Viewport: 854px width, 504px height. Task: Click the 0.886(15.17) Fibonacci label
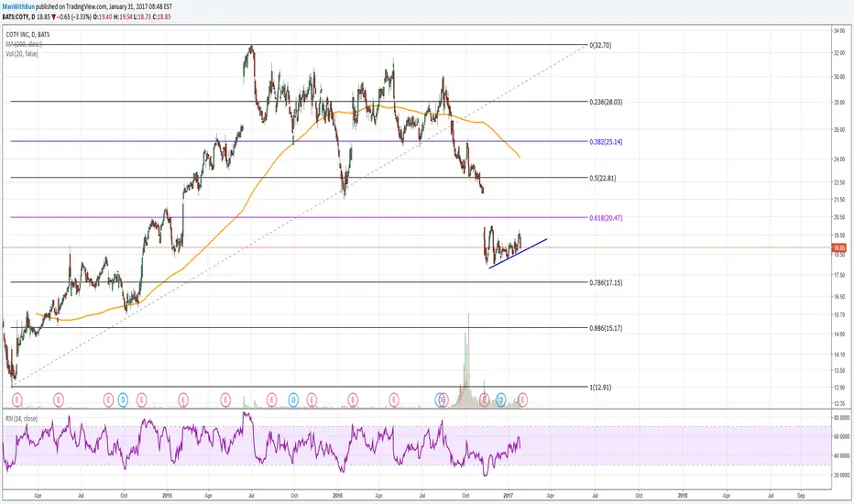[x=606, y=328]
